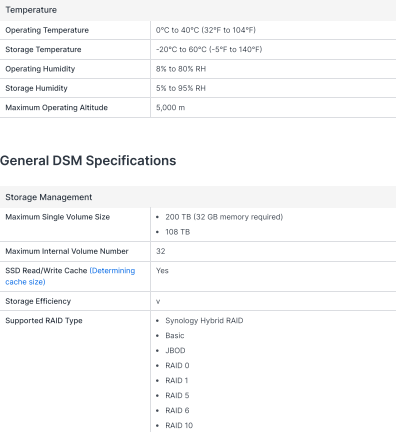Screen dimensions: 397x432
Task: Select the 'RAID 6' bullet
Action: pos(177,410)
